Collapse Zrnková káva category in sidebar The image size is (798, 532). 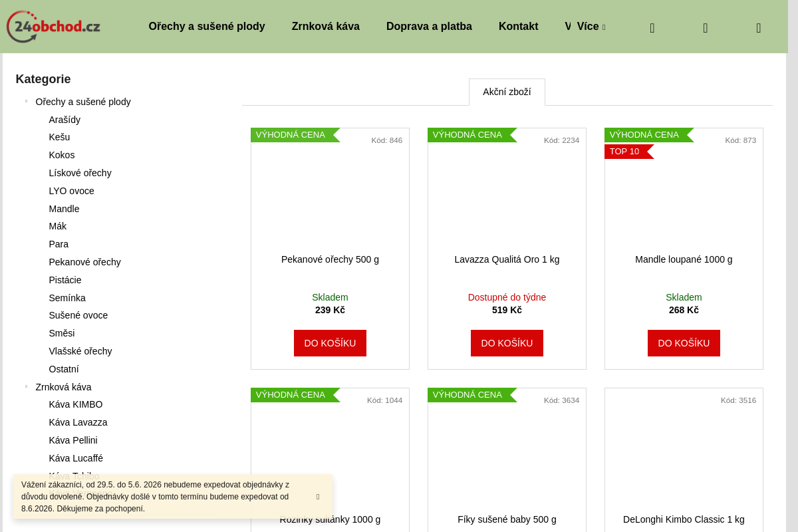coord(27,387)
